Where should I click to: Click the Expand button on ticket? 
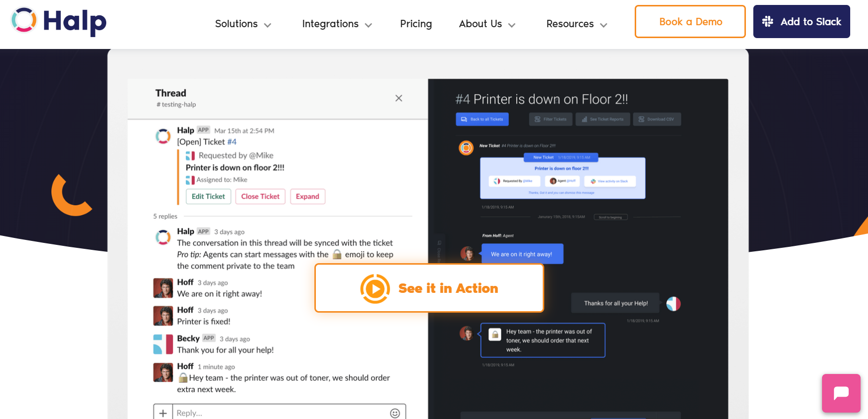307,196
